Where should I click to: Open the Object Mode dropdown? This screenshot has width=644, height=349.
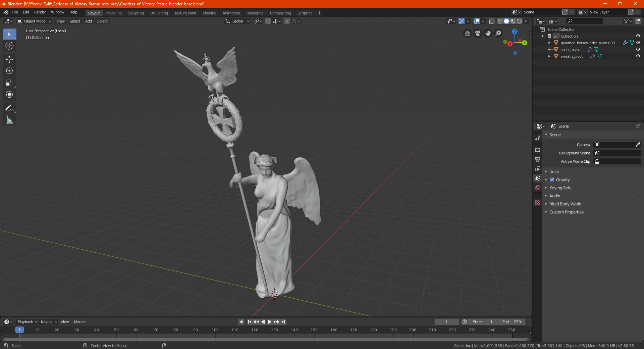click(x=34, y=21)
